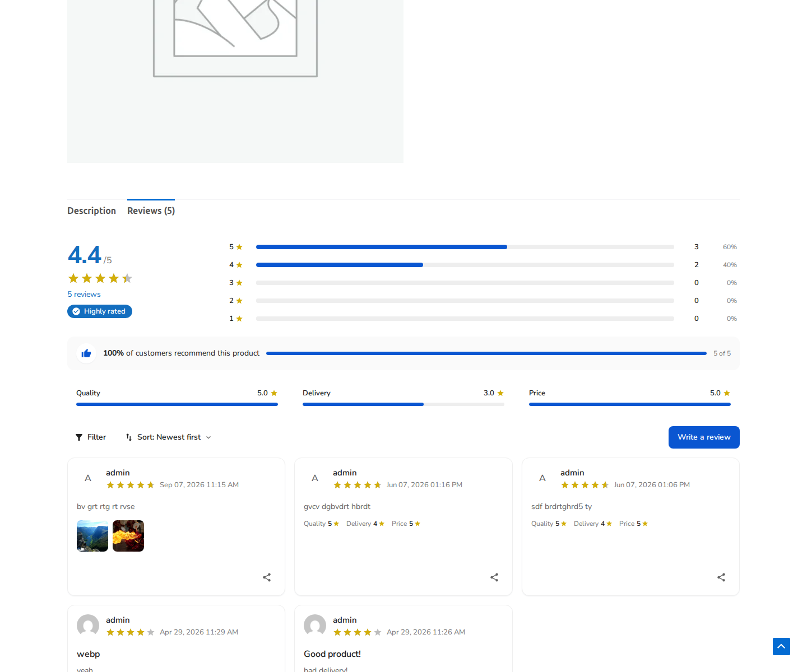Click 'sdf brdrtghrd5 ty' review text
This screenshot has height=672, width=807.
562,507
